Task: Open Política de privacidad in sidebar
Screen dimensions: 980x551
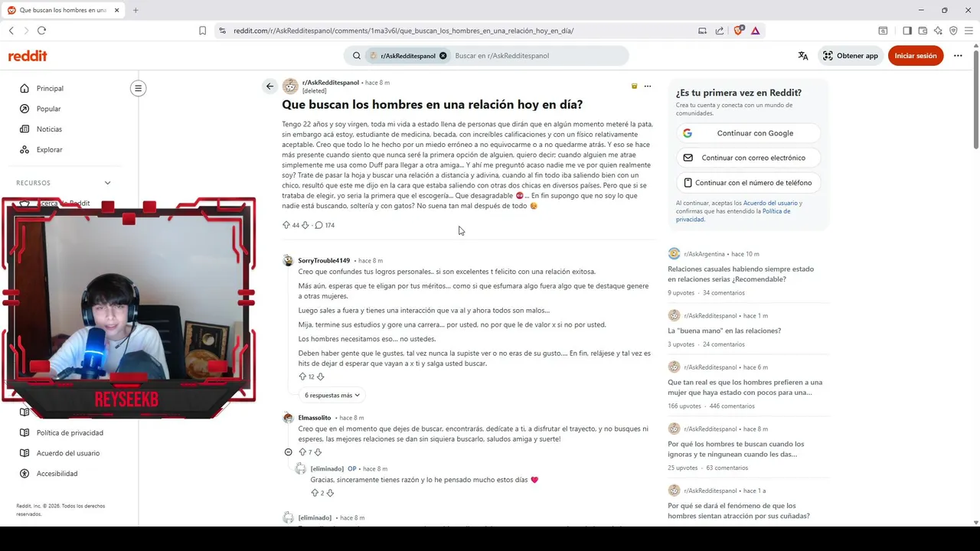Action: [69, 432]
